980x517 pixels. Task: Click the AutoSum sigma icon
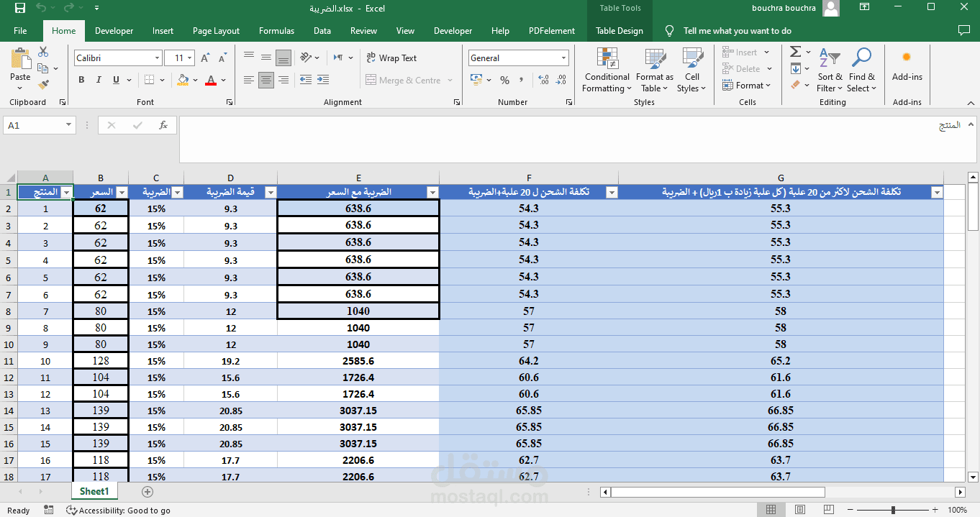tap(796, 52)
